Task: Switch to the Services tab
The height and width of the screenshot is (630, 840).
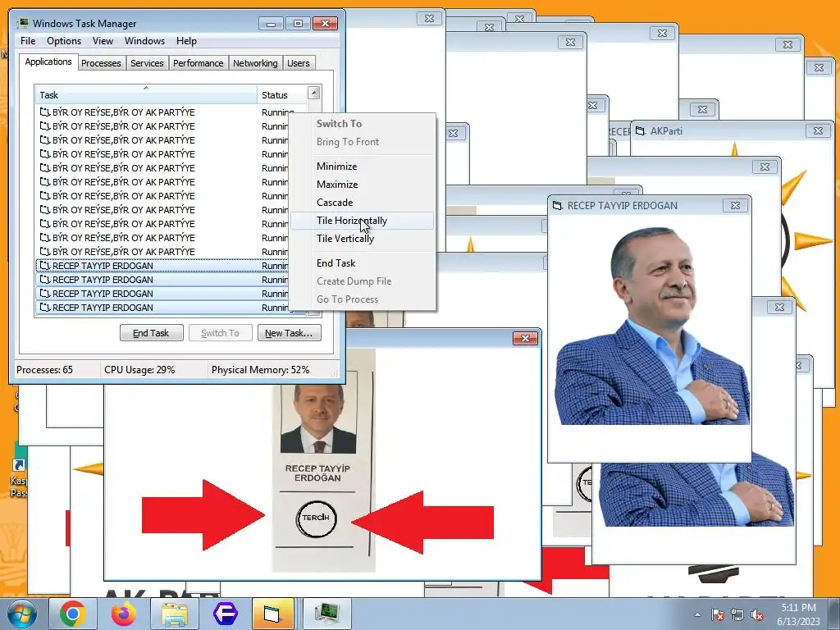Action: [x=147, y=63]
